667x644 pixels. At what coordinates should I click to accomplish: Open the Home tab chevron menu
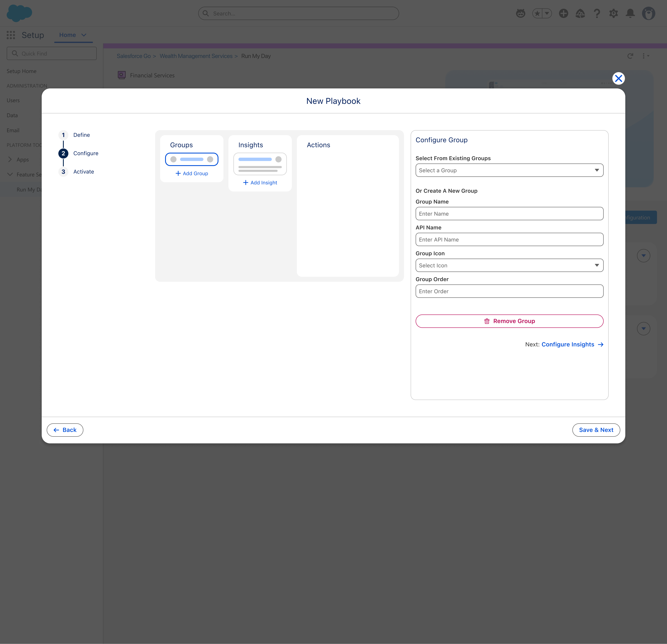click(x=84, y=35)
